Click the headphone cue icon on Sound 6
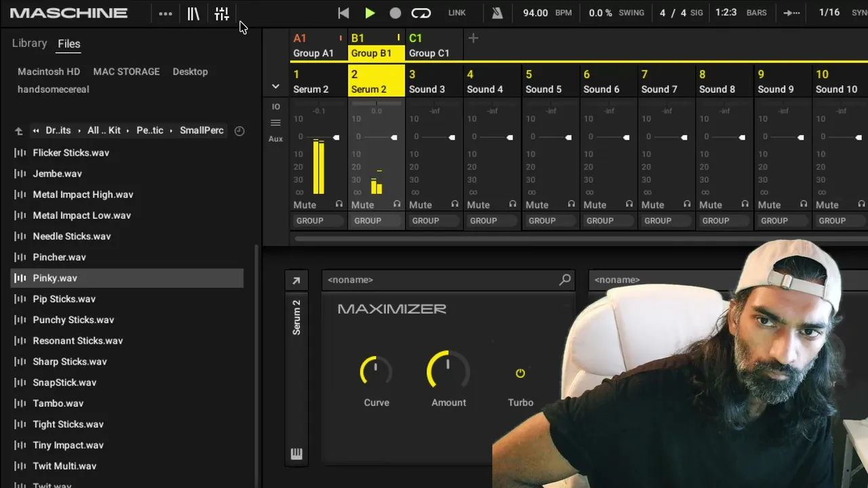This screenshot has width=868, height=488. (x=629, y=204)
